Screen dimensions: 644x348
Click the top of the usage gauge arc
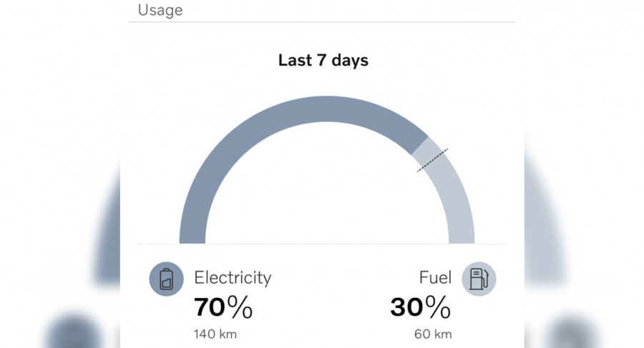[326, 109]
